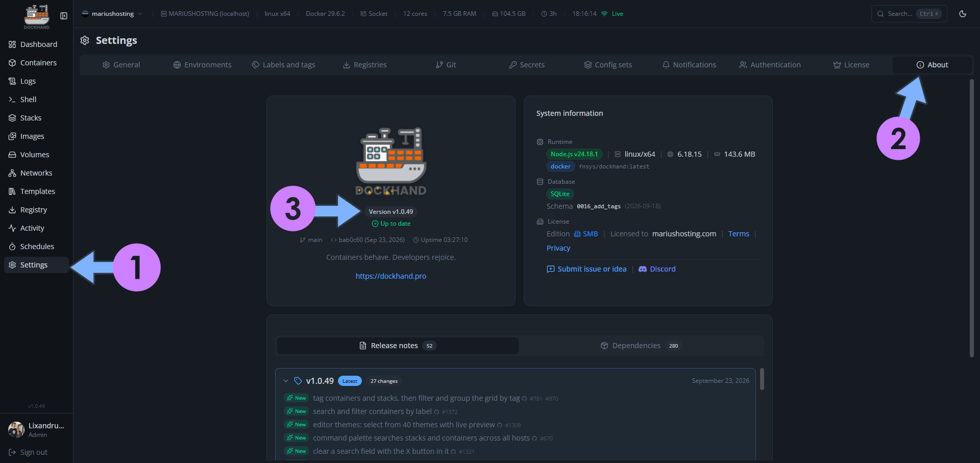The height and width of the screenshot is (463, 980).
Task: Click the License crown icon
Action: pyautogui.click(x=837, y=65)
